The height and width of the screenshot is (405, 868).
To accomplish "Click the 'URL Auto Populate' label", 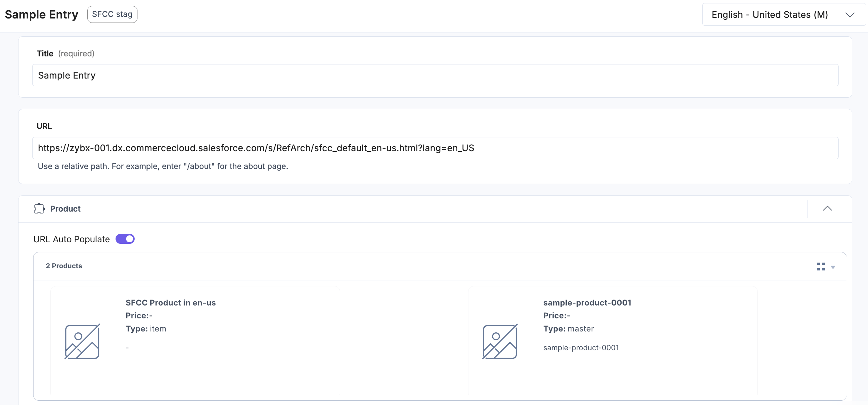I will pyautogui.click(x=71, y=239).
